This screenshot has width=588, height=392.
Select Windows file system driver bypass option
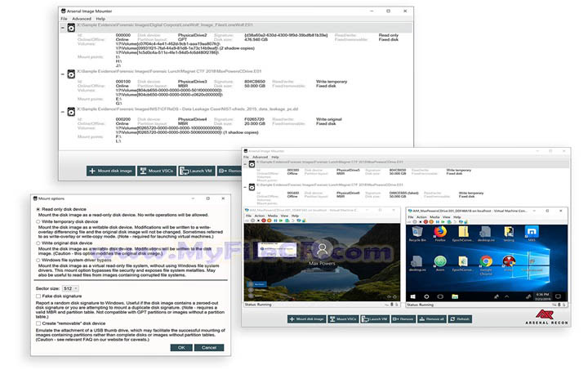coord(38,260)
